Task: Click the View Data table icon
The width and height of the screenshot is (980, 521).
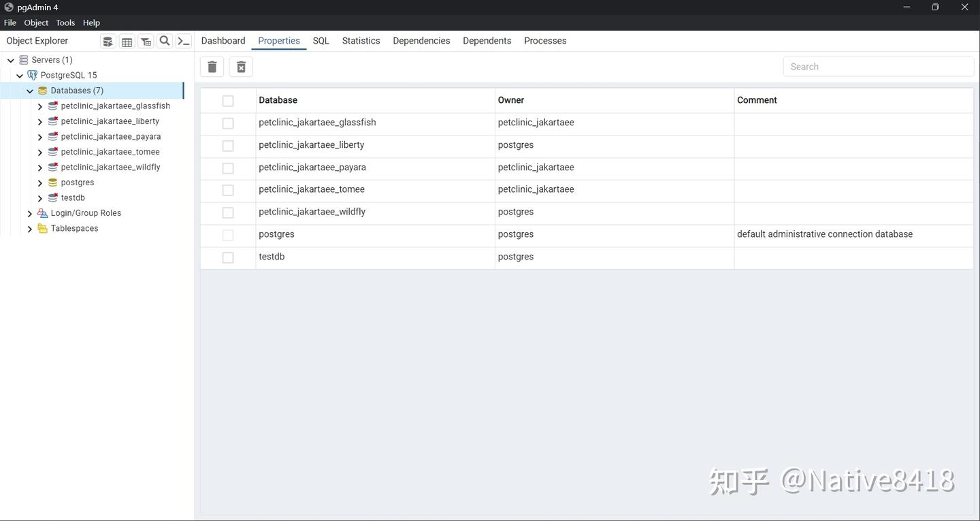Action: pyautogui.click(x=127, y=42)
